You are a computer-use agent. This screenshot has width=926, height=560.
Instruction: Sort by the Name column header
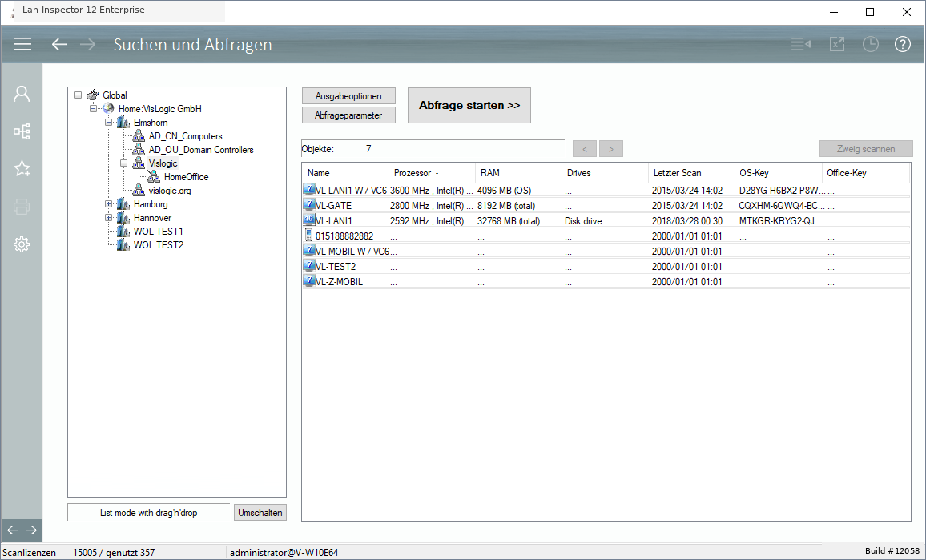pos(345,172)
